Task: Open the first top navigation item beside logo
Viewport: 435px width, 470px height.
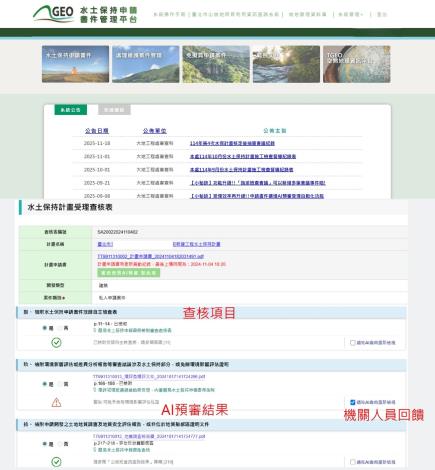Action: 169,14
